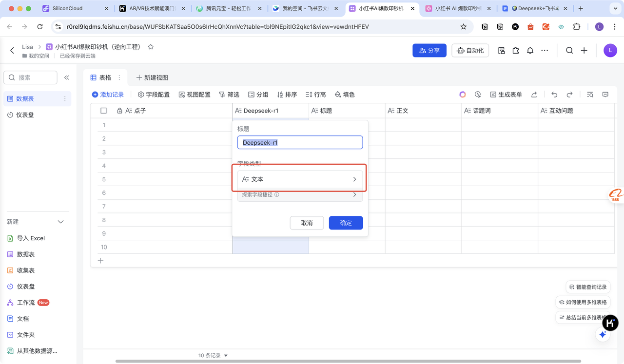Open the 筛选 filter menu
The height and width of the screenshot is (364, 624).
click(229, 95)
